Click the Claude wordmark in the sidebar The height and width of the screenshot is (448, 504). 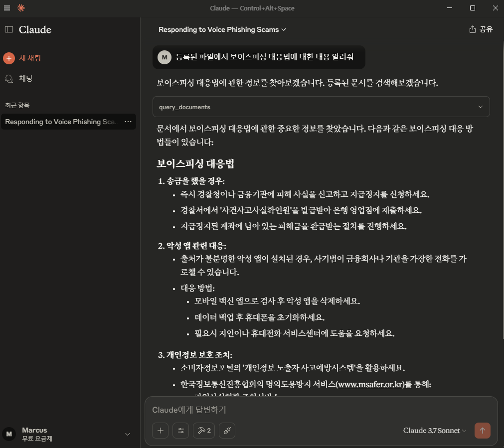pyautogui.click(x=35, y=29)
